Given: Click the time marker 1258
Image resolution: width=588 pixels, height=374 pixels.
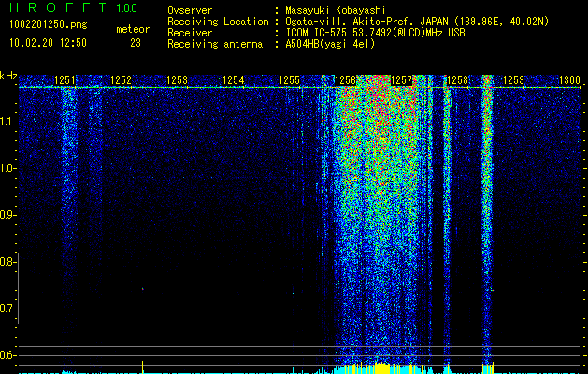Looking at the screenshot, I should tap(458, 80).
